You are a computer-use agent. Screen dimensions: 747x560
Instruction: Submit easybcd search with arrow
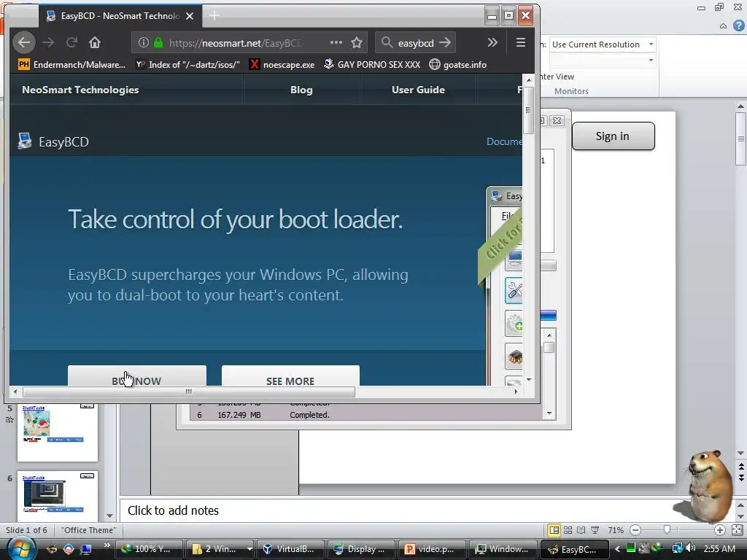coord(444,43)
